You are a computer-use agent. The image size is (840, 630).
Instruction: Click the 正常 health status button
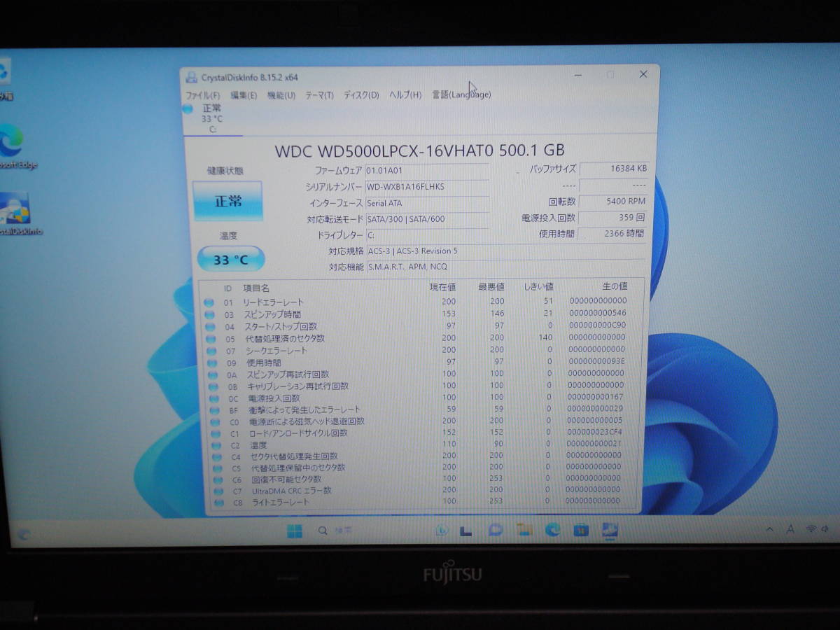[227, 201]
